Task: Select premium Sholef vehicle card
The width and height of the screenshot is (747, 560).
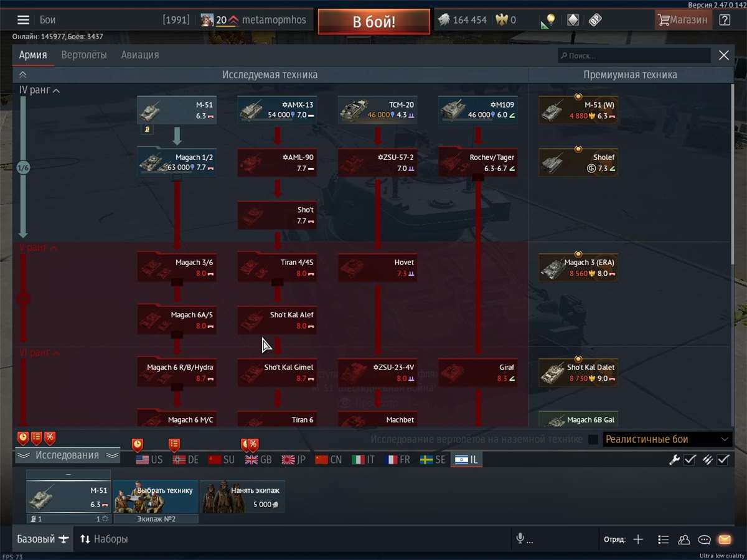Action: tap(578, 162)
